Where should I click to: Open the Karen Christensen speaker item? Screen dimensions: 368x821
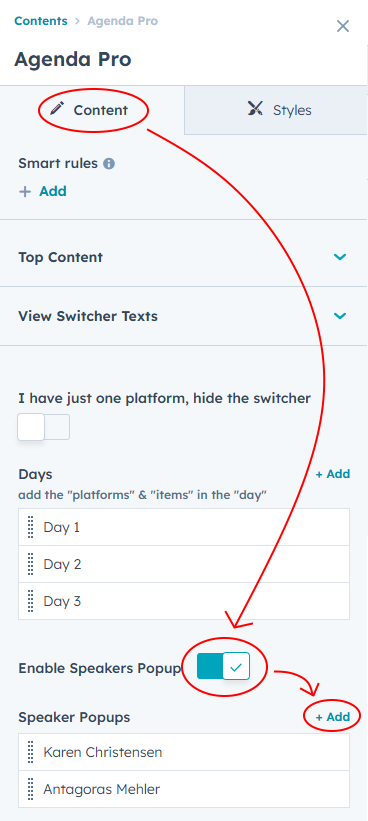coord(184,752)
